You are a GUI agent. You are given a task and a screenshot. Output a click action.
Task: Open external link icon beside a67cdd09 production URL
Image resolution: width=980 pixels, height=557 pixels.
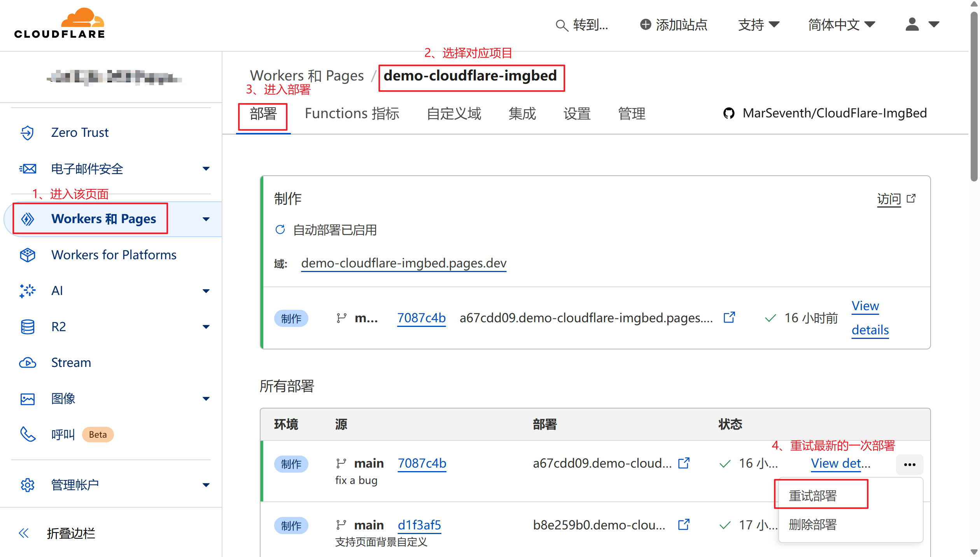pyautogui.click(x=729, y=318)
